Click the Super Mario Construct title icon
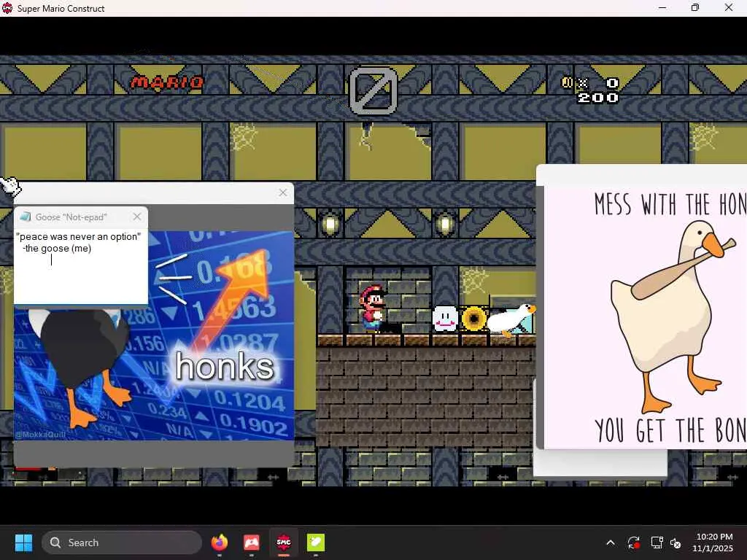Viewport: 747px width, 560px height. tap(7, 8)
